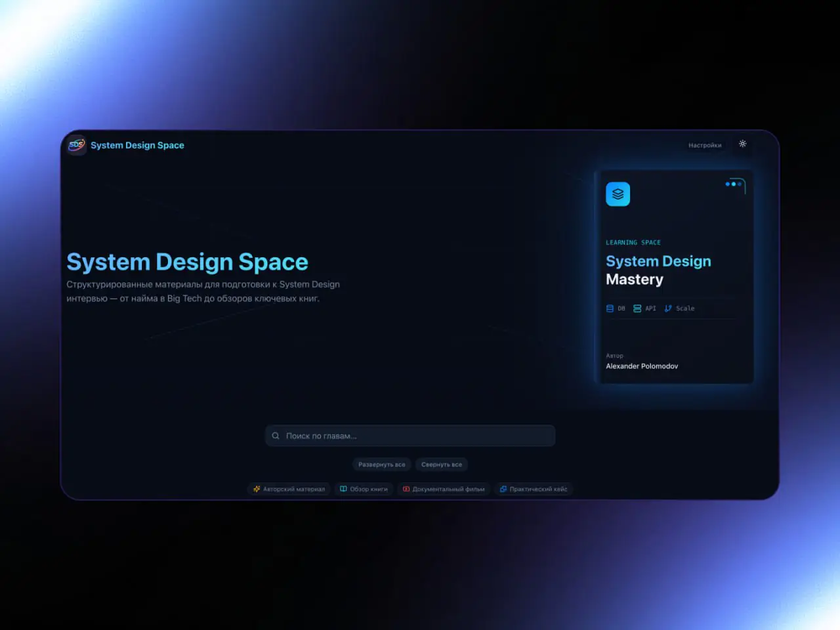Click the API server icon

(x=637, y=308)
